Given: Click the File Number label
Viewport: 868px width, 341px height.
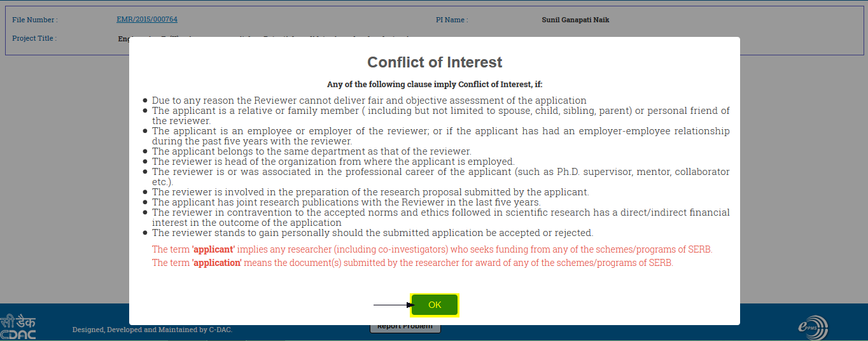Looking at the screenshot, I should pyautogui.click(x=34, y=20).
